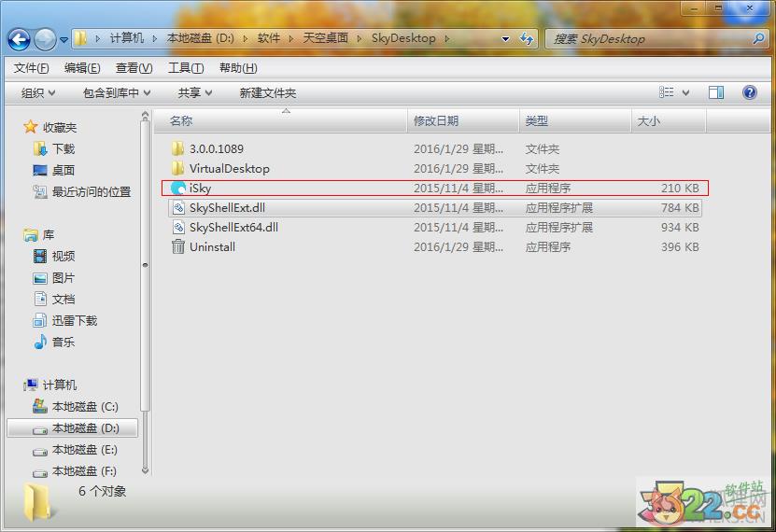This screenshot has height=532, width=776.
Task: Sort by 修改日期 column header
Action: [x=464, y=120]
